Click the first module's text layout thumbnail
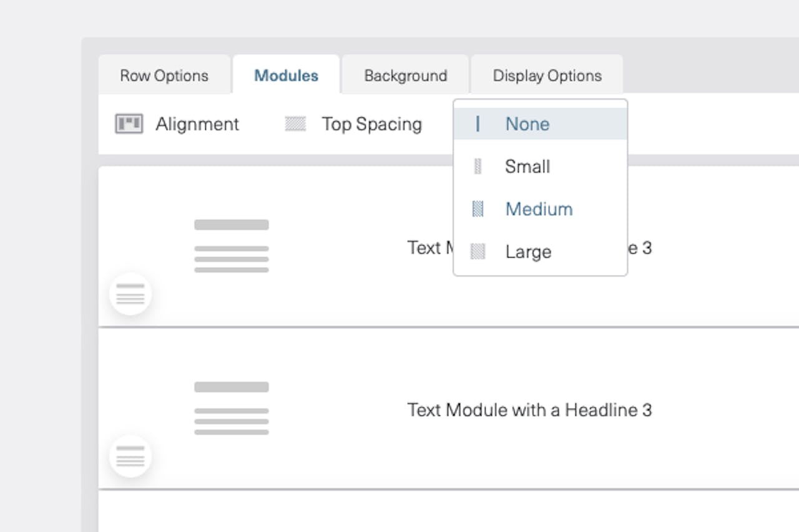This screenshot has height=532, width=799. pos(232,246)
